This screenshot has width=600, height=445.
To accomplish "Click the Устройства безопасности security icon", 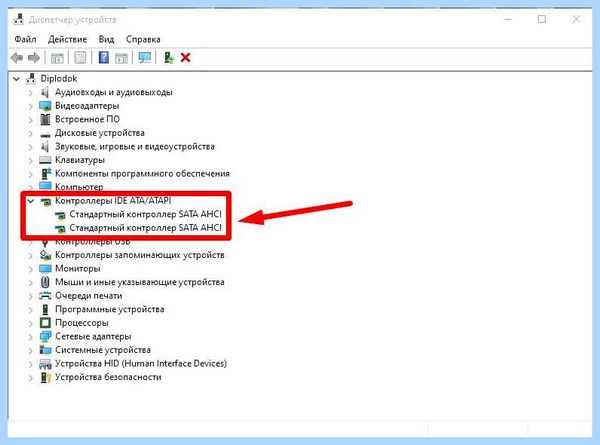I will click(45, 377).
